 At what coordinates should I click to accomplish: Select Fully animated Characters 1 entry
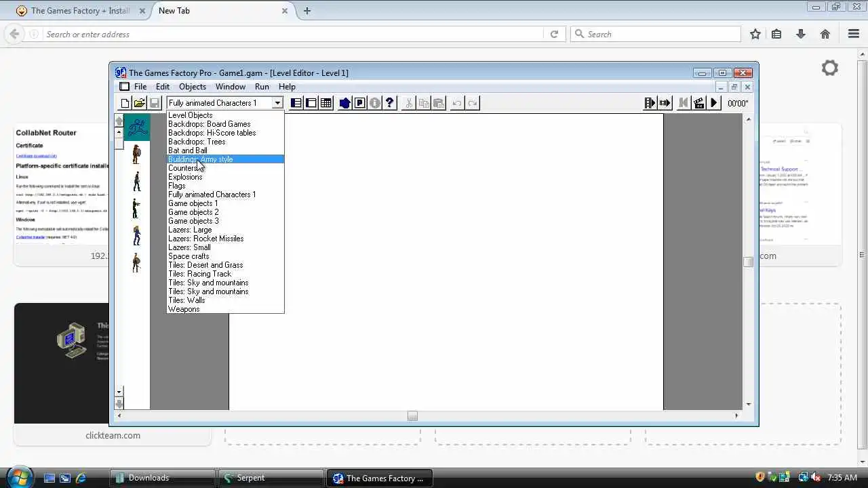click(225, 195)
